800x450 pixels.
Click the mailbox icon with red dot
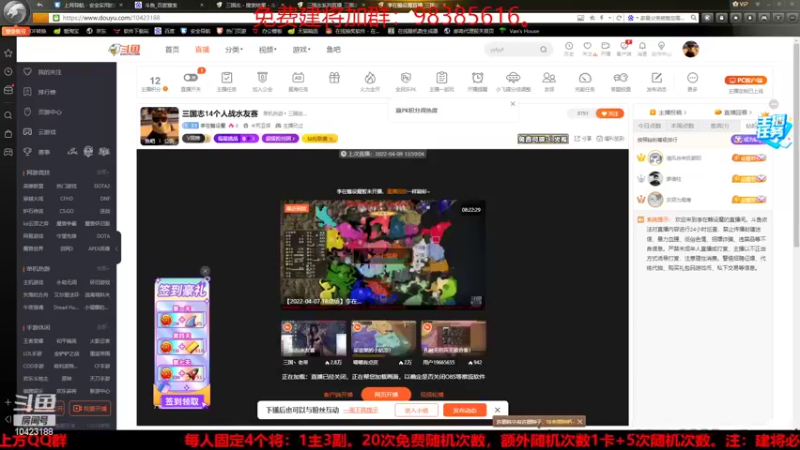click(x=8, y=90)
